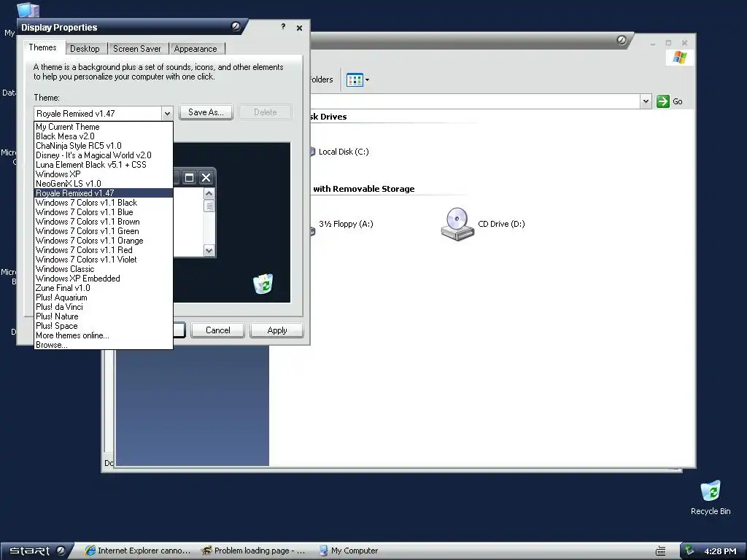747x560 pixels.
Task: Click the green Go arrow icon
Action: pos(662,101)
